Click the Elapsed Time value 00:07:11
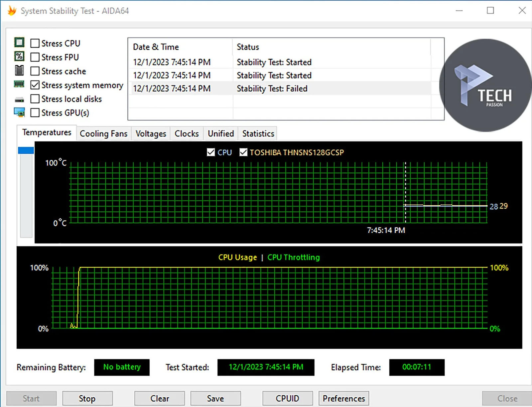The width and height of the screenshot is (532, 407). click(417, 367)
